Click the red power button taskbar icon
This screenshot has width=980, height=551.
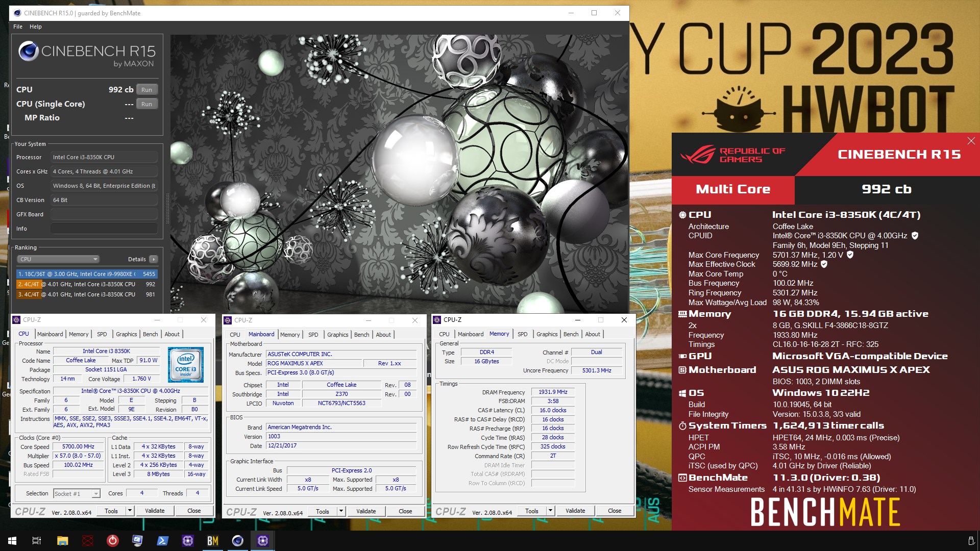click(x=113, y=541)
